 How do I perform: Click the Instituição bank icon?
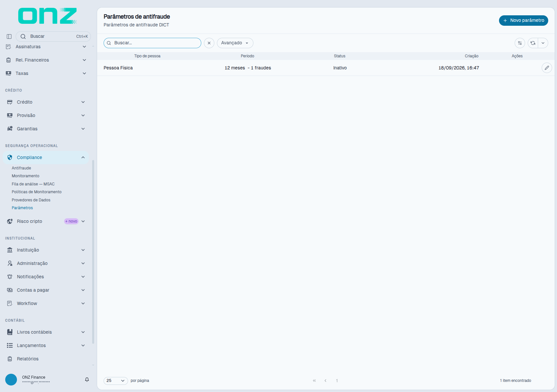pyautogui.click(x=10, y=250)
